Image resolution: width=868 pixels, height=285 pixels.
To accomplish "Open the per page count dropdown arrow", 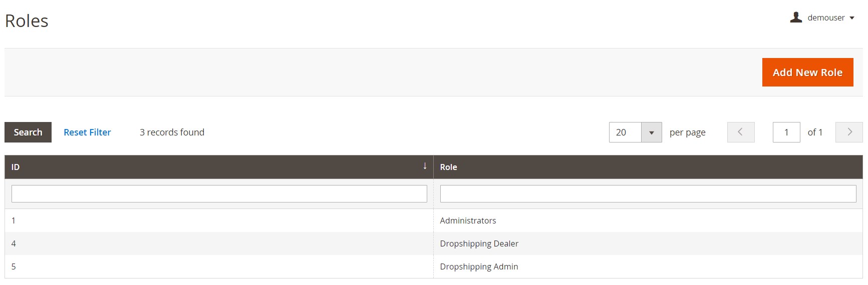I will pos(651,132).
